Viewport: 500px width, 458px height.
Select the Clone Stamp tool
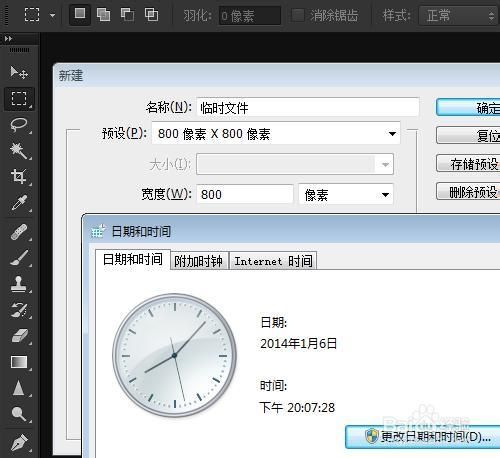pyautogui.click(x=19, y=284)
